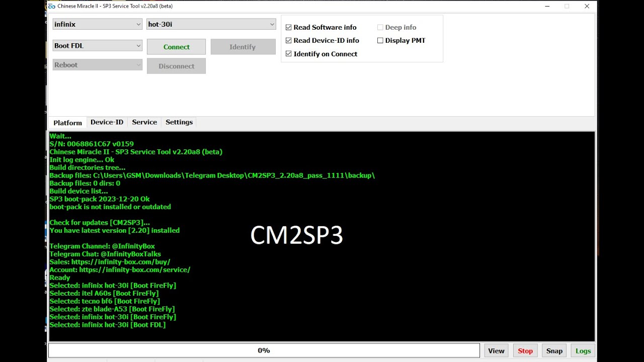Switch to the Platform tab
Viewport: 644px width, 362px height.
67,123
